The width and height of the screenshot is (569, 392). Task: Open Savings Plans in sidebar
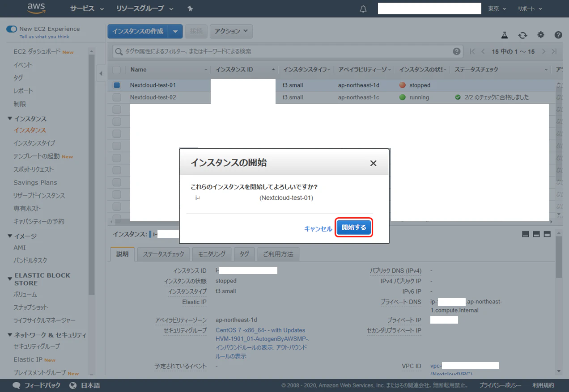pyautogui.click(x=35, y=182)
